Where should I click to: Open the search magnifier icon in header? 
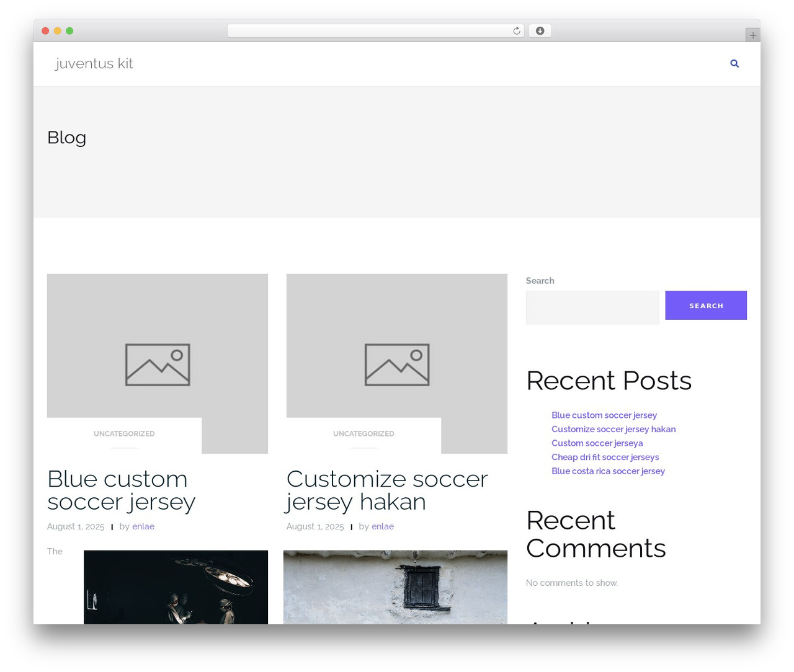(734, 63)
